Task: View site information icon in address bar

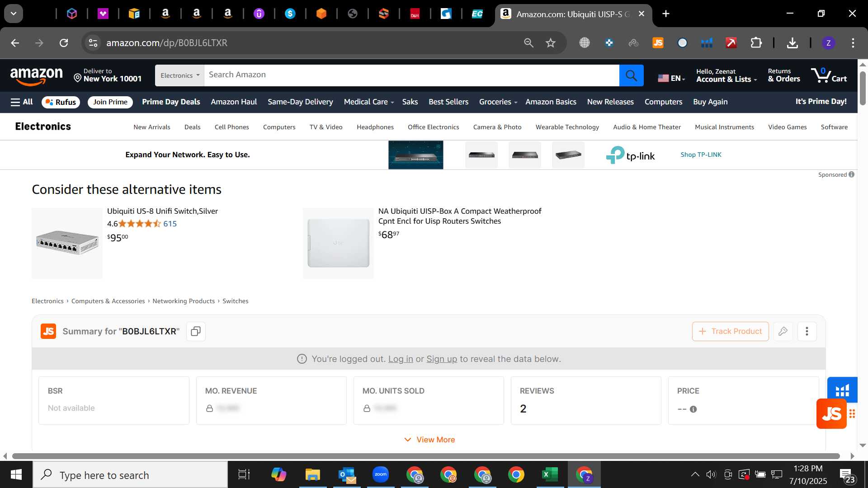Action: pyautogui.click(x=93, y=43)
